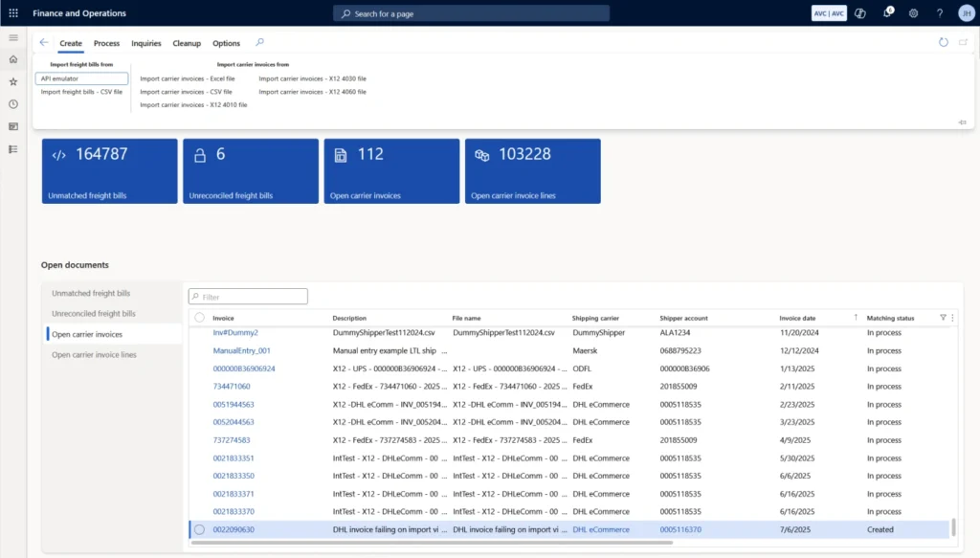The height and width of the screenshot is (558, 980).
Task: Open the notifications bell showing 6 alerts
Action: point(886,13)
